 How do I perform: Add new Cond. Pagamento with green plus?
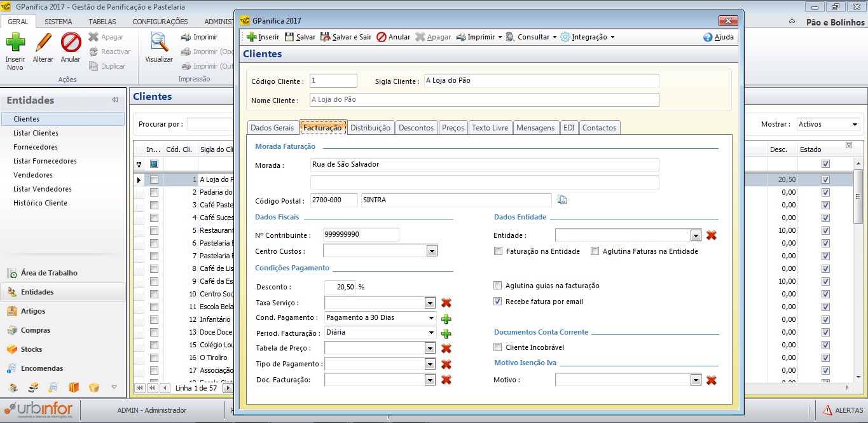pos(446,318)
